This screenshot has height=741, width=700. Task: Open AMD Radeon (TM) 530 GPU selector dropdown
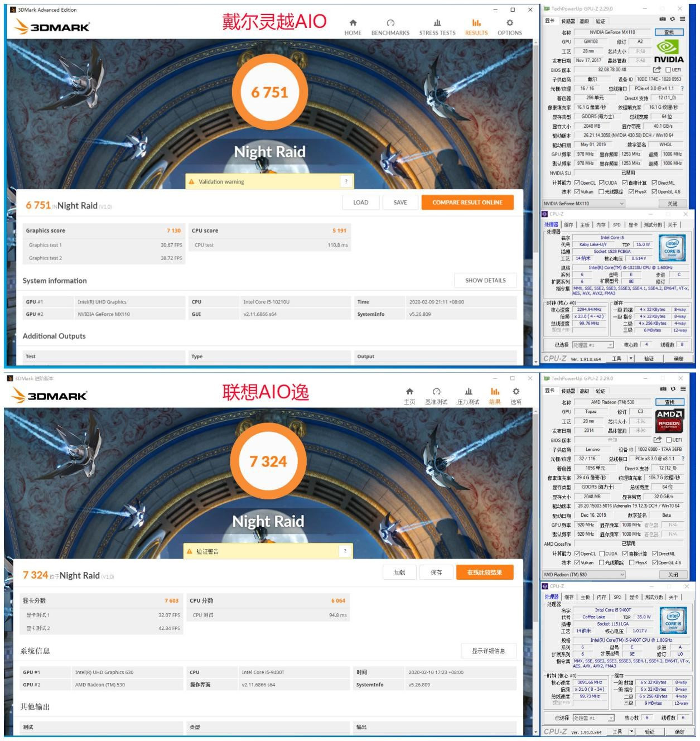(583, 574)
